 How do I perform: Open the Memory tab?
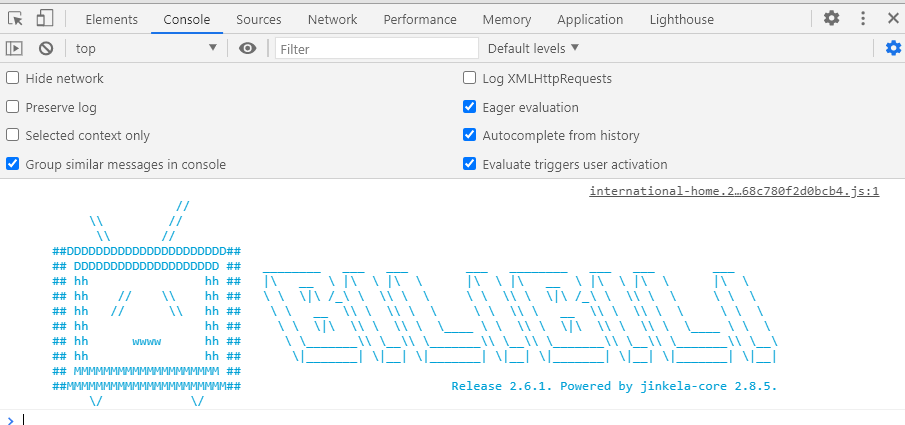(x=507, y=20)
